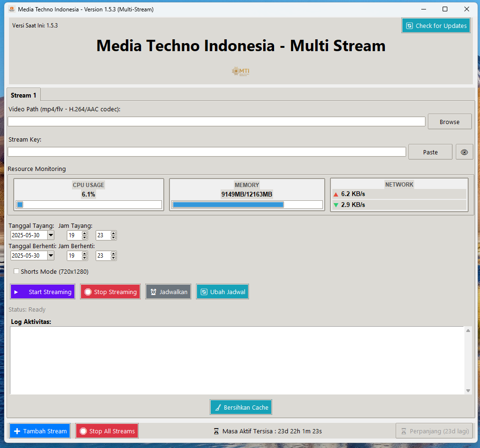Enable Shorts Mode (720x1280) checkbox
Image resolution: width=480 pixels, height=448 pixels.
tap(16, 271)
